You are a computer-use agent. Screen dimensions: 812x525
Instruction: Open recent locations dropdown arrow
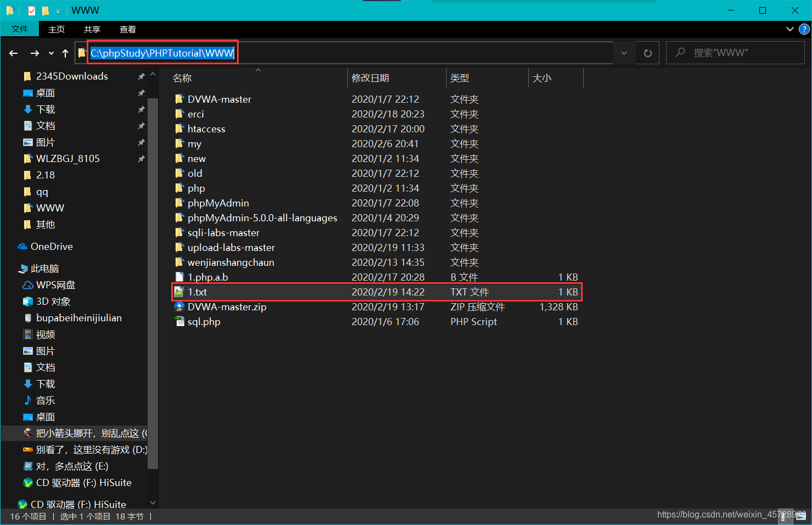click(x=51, y=53)
